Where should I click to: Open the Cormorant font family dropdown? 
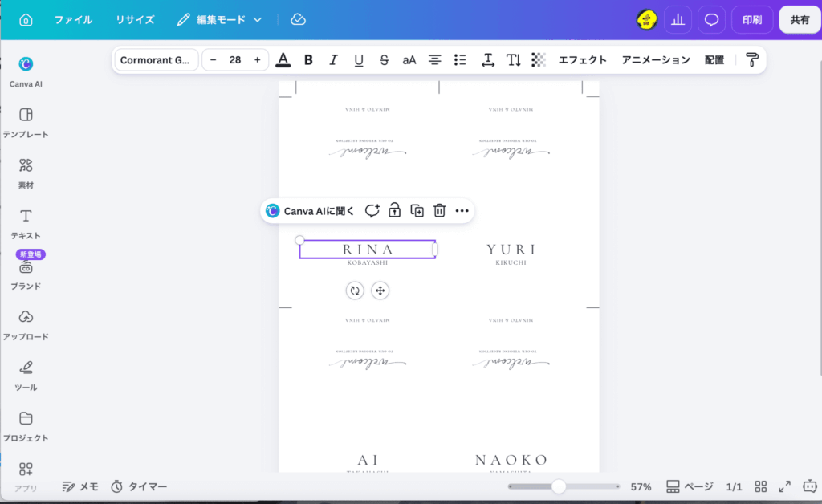coord(156,59)
